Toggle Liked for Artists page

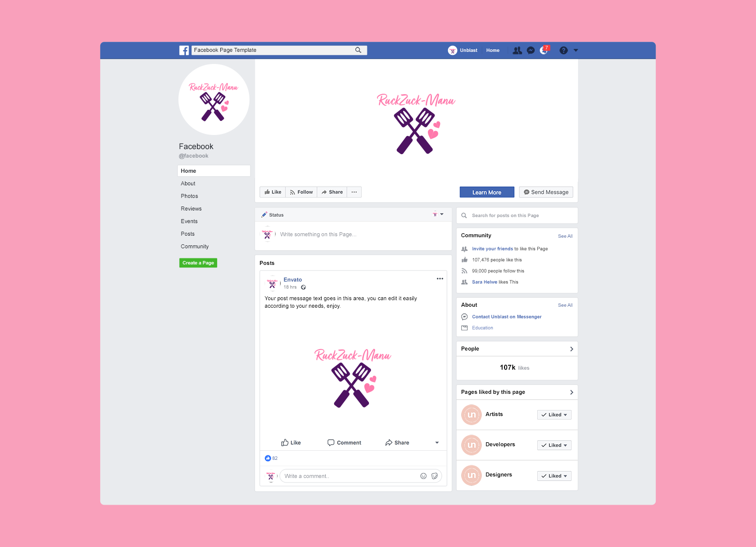pos(554,415)
